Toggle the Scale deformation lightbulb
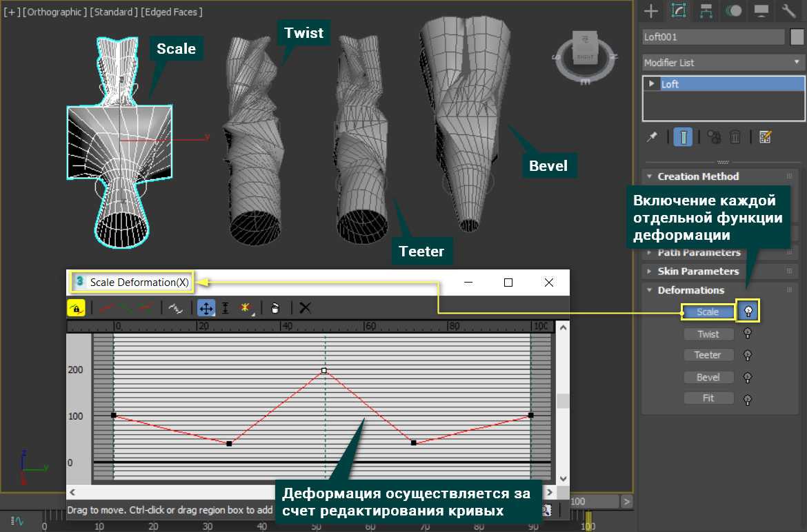Screen dimensions: 807x532 coord(748,312)
